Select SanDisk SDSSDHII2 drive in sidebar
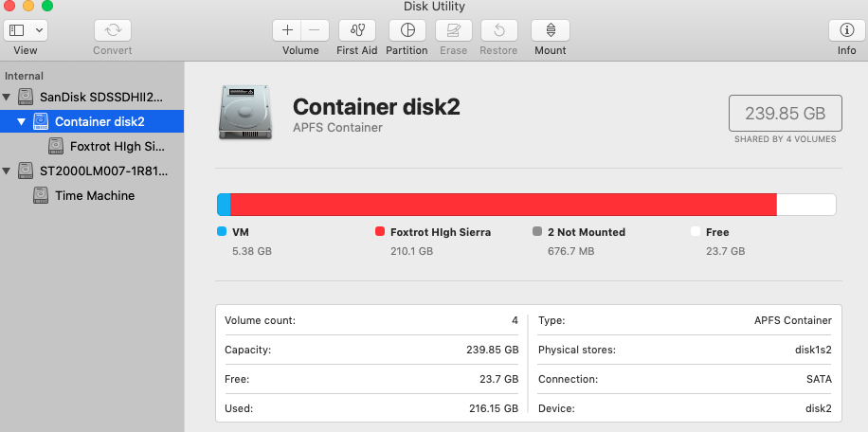This screenshot has height=432, width=868. pyautogui.click(x=100, y=97)
